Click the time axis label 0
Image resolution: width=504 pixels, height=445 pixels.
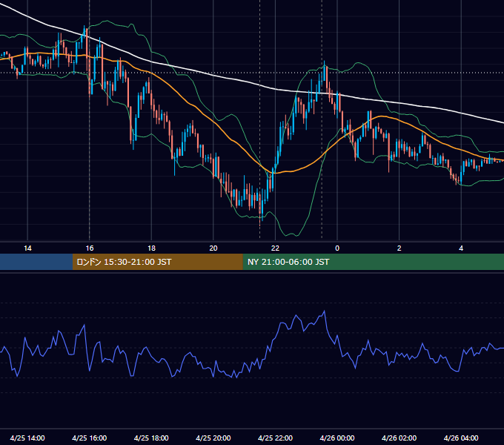click(337, 248)
